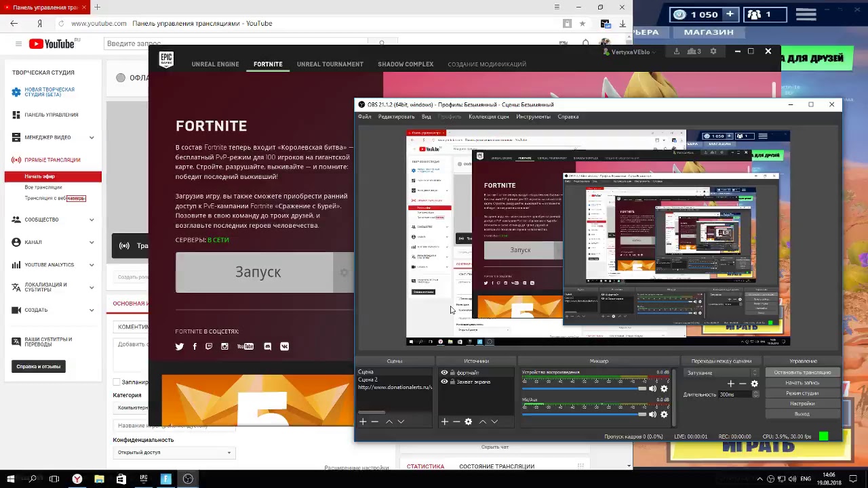
Task: Mute Mic/Aux audio in mixer
Action: tap(652, 414)
